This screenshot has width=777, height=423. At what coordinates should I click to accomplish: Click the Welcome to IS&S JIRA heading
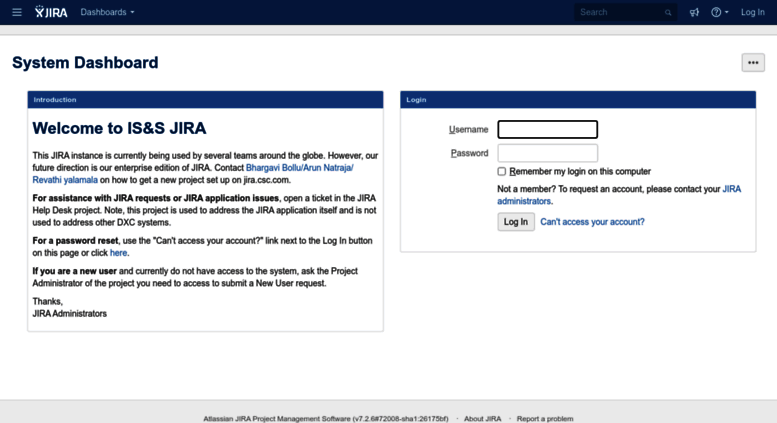119,128
